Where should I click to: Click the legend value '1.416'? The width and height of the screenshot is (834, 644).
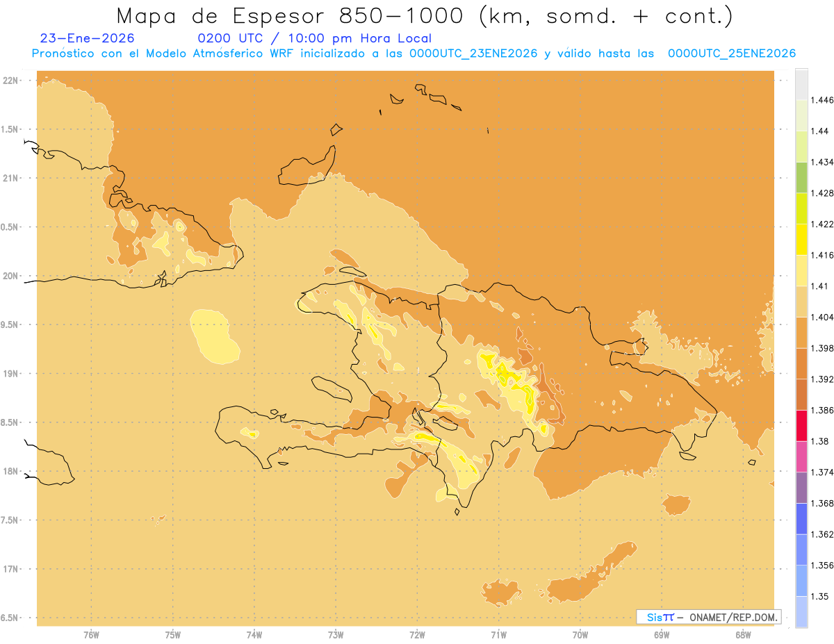[824, 255]
